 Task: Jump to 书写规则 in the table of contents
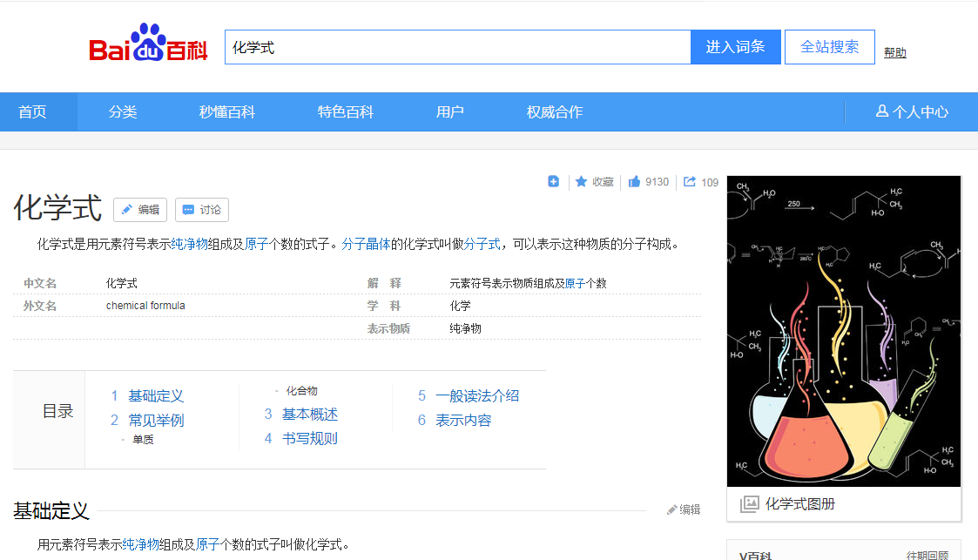pyautogui.click(x=308, y=438)
